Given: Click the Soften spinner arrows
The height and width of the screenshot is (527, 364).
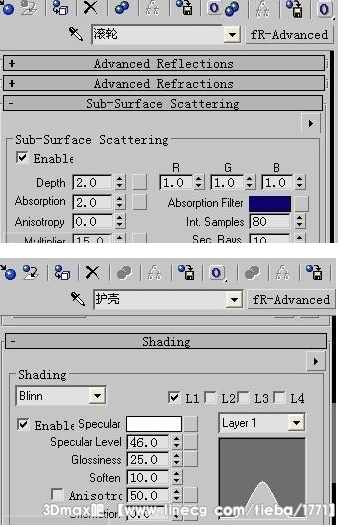Looking at the screenshot, I should pyautogui.click(x=176, y=477).
